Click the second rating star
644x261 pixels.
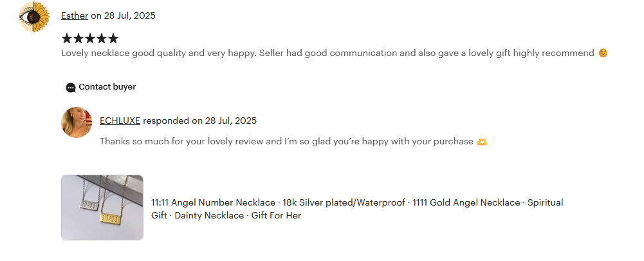pos(78,39)
